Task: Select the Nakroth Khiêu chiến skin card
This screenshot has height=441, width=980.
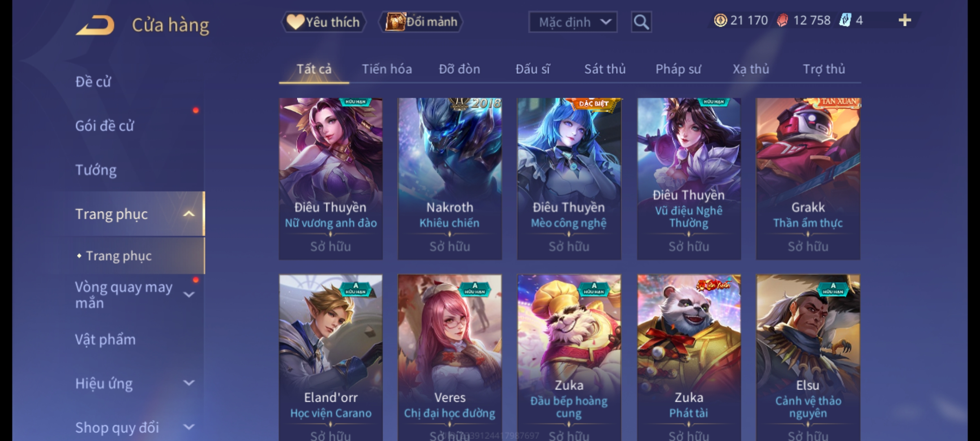Action: coord(450,179)
